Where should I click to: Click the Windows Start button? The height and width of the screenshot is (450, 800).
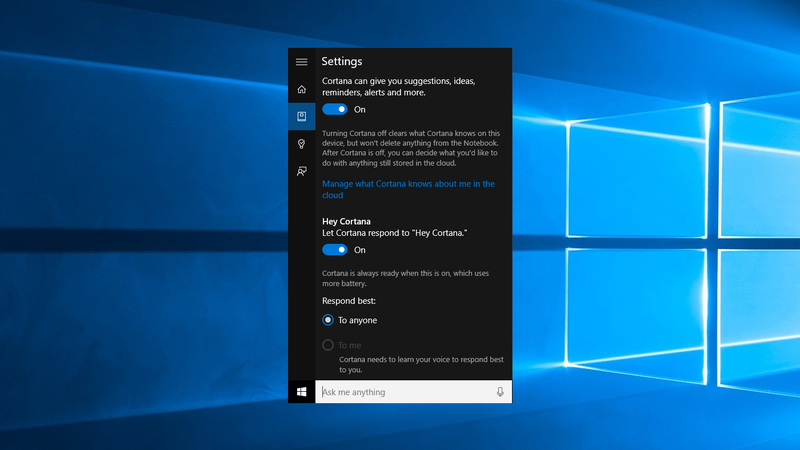pyautogui.click(x=302, y=392)
